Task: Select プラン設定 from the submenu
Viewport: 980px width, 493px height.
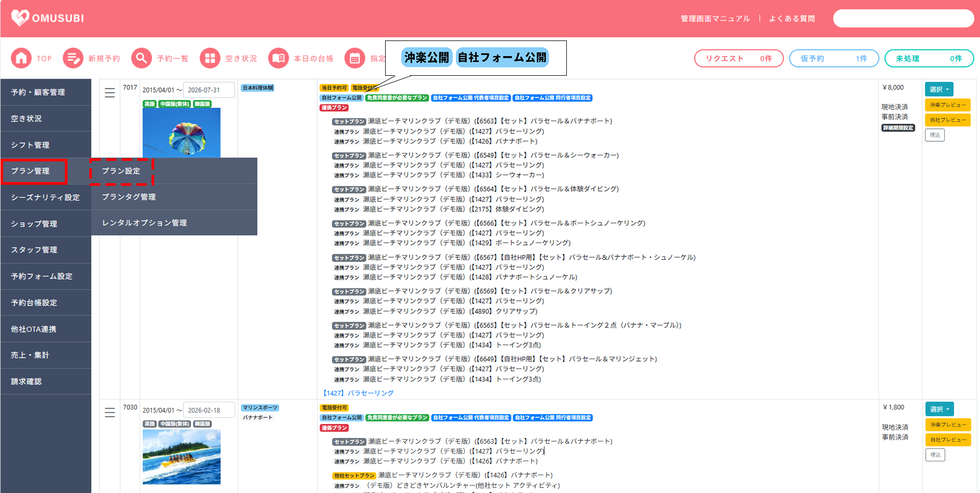Action: coord(121,171)
